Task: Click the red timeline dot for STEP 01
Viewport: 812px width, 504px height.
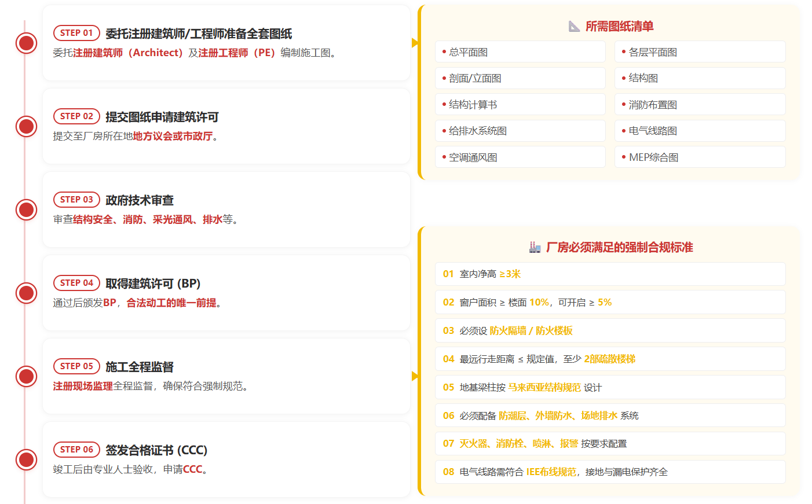Action: (x=26, y=43)
